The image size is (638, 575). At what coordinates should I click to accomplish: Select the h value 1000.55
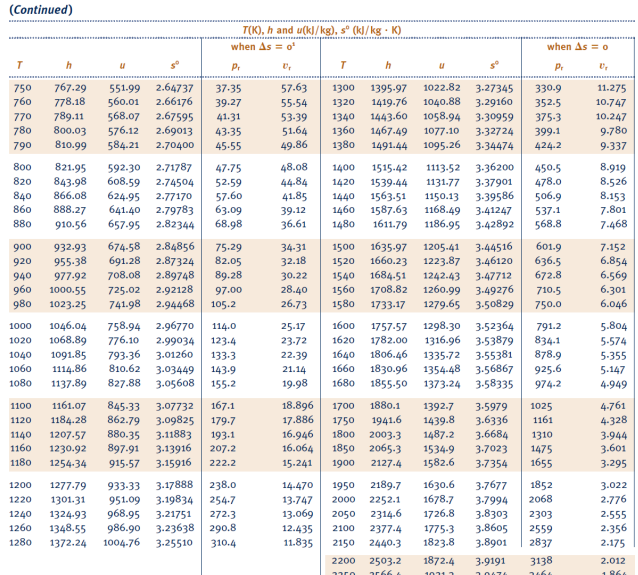click(x=68, y=290)
